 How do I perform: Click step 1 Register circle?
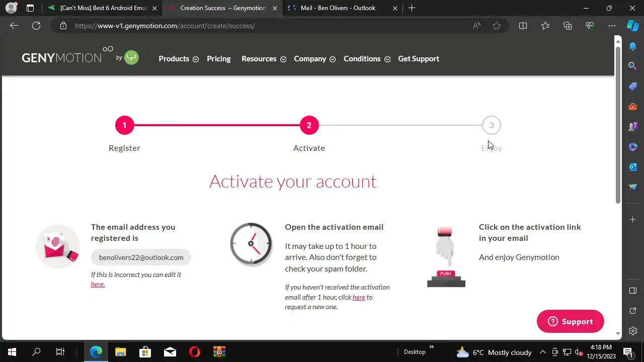124,125
